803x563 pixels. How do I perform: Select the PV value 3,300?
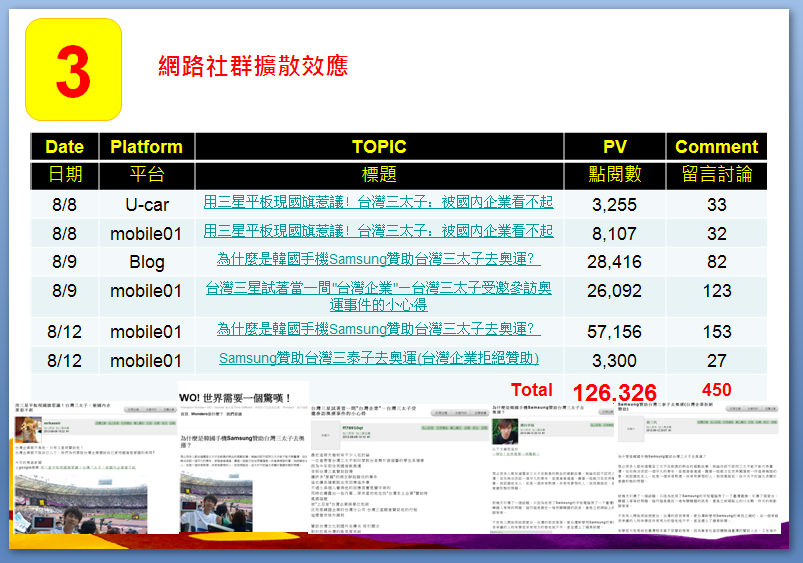coord(615,361)
